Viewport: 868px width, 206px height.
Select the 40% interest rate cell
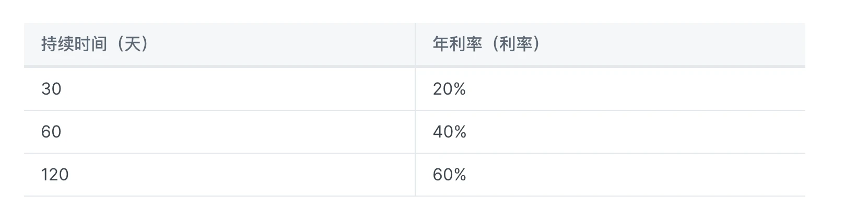[611, 132]
